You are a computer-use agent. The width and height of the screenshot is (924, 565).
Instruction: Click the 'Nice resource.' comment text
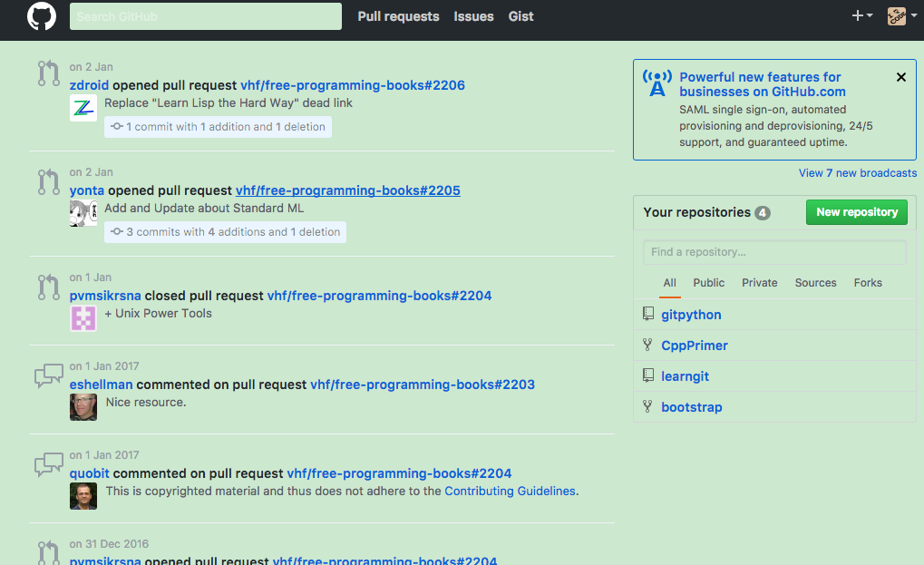146,403
